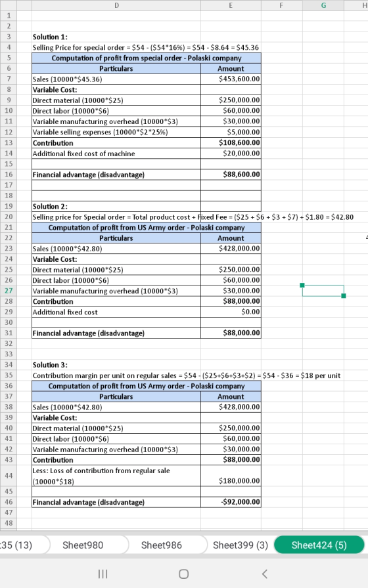Click 'Direct labor (10000*$6)' in row 10
Image resolution: width=368 pixels, height=588 pixels.
[x=116, y=111]
